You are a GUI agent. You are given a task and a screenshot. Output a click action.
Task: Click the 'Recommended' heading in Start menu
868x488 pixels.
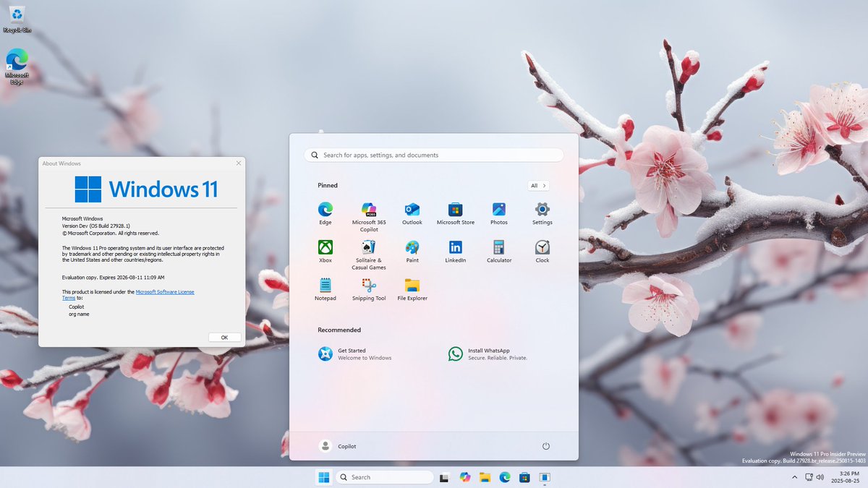[339, 330]
